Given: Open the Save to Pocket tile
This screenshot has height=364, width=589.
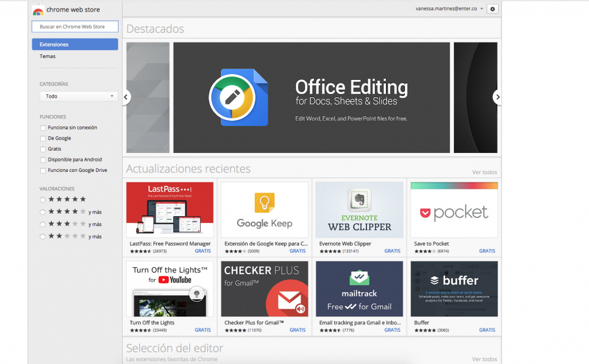Looking at the screenshot, I should tap(454, 210).
